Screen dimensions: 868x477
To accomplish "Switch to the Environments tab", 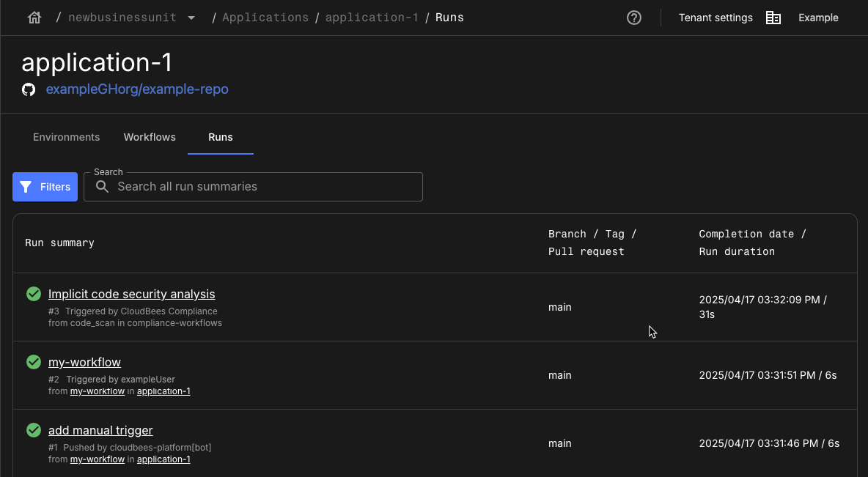I will coord(67,137).
